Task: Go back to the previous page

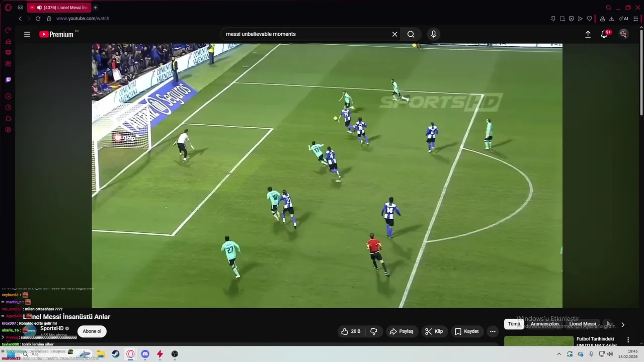Action: coord(20,19)
